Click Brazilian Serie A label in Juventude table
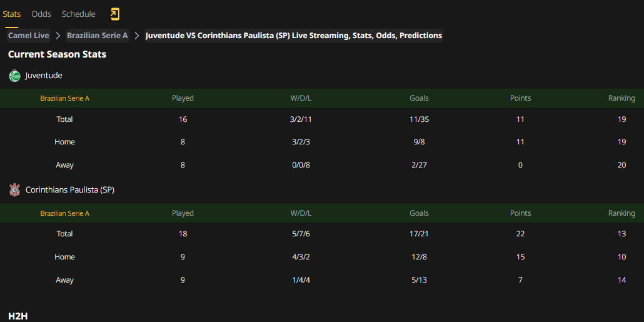Viewport: 644px width, 322px height. coord(64,98)
